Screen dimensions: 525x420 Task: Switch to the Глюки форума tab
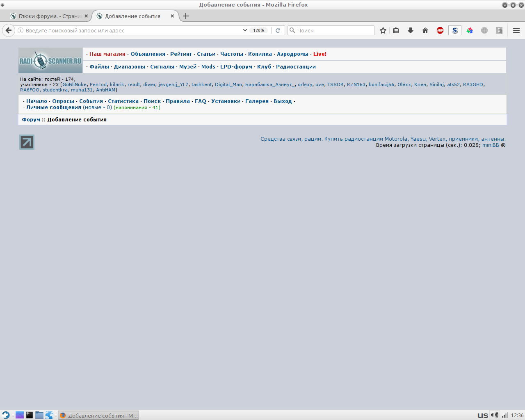point(49,16)
